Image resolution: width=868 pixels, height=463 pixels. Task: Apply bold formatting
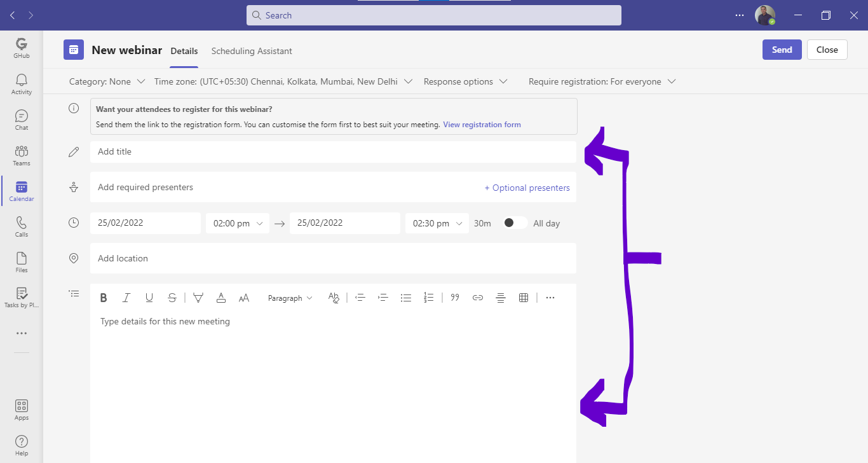click(x=104, y=298)
